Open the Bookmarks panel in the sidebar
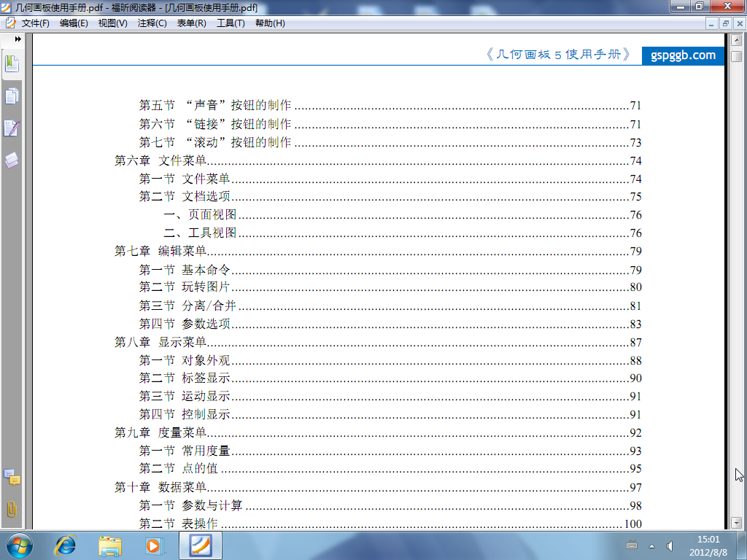Image resolution: width=747 pixels, height=560 pixels. pyautogui.click(x=12, y=63)
